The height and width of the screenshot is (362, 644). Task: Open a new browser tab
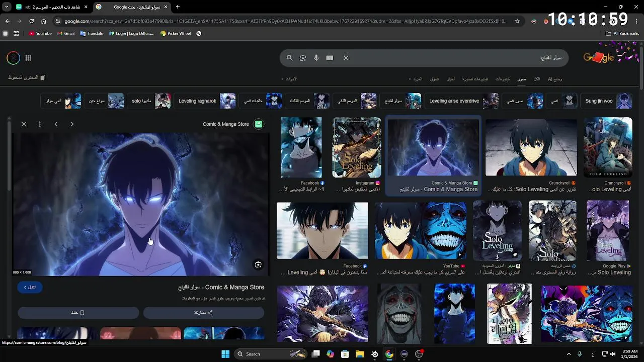coord(178,7)
